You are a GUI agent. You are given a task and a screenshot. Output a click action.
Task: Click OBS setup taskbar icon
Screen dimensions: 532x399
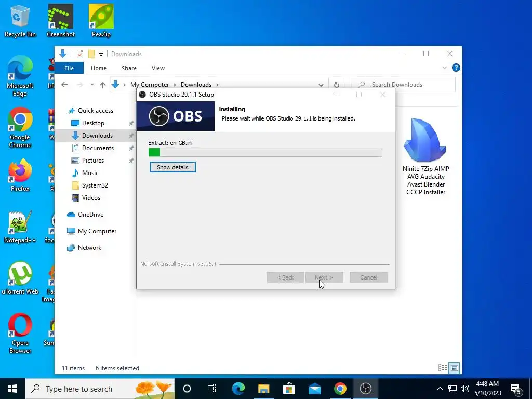pyautogui.click(x=365, y=389)
